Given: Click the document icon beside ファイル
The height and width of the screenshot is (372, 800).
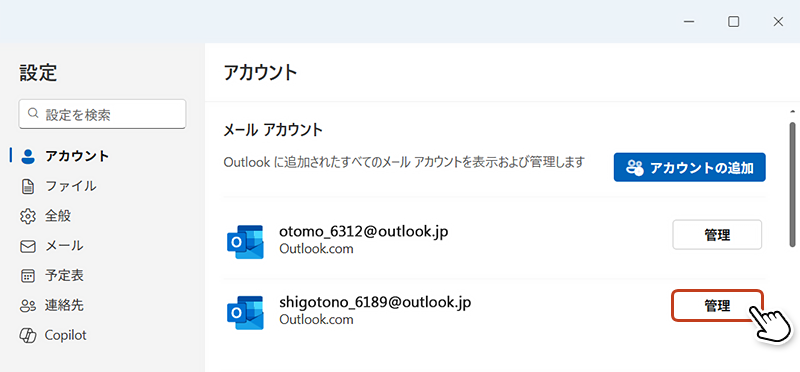Looking at the screenshot, I should pos(28,186).
